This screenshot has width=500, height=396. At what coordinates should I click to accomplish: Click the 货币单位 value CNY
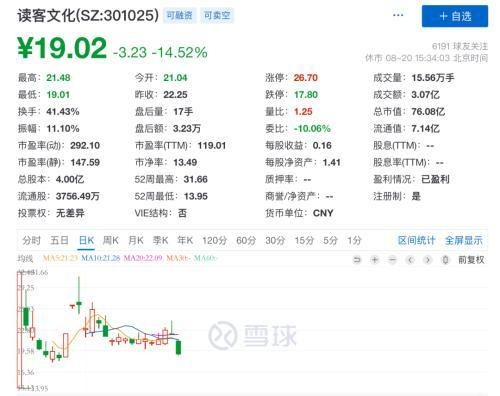point(323,213)
